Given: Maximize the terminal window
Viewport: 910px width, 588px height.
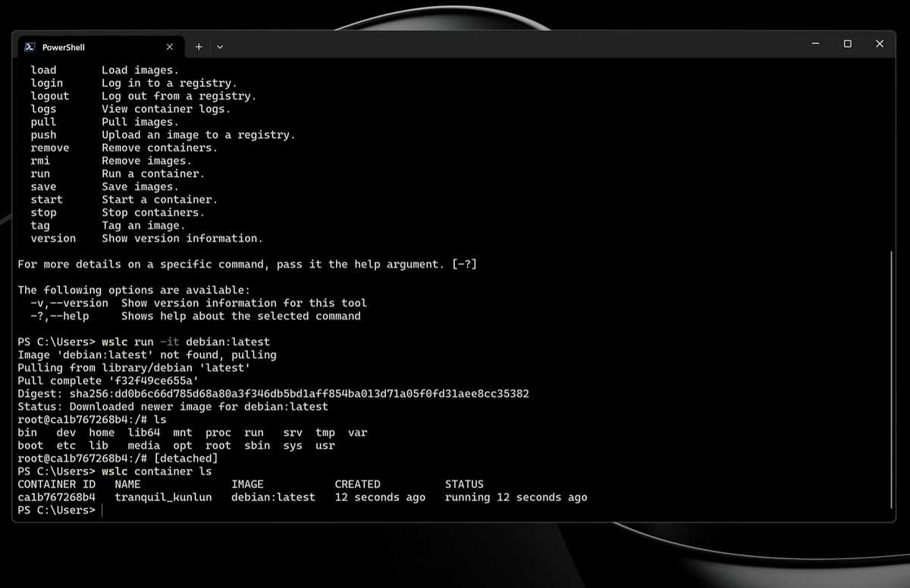Looking at the screenshot, I should pyautogui.click(x=848, y=44).
